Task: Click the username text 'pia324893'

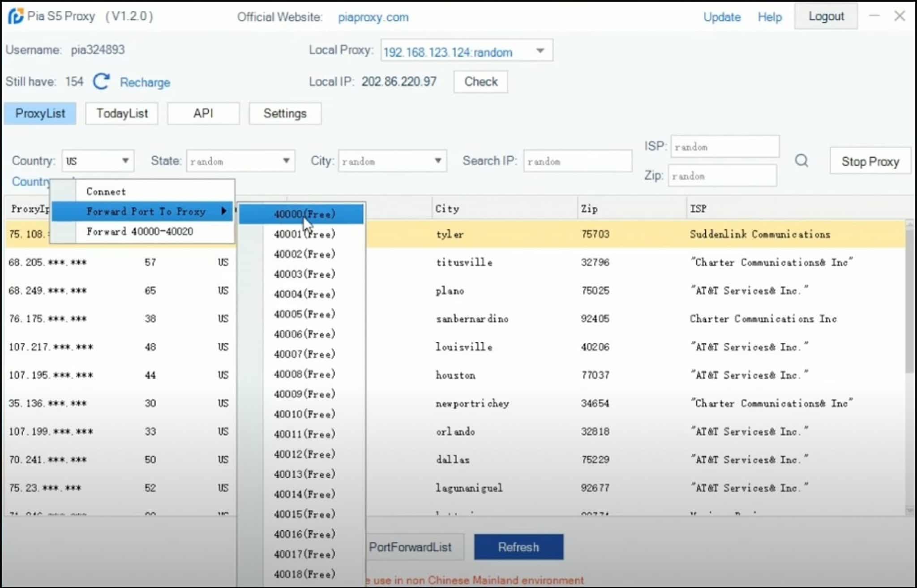Action: coord(98,50)
